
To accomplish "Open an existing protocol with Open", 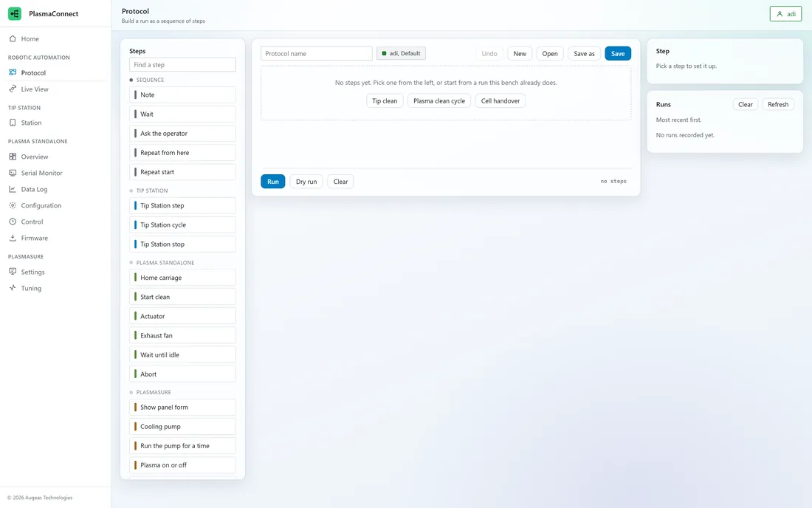I will tap(550, 53).
